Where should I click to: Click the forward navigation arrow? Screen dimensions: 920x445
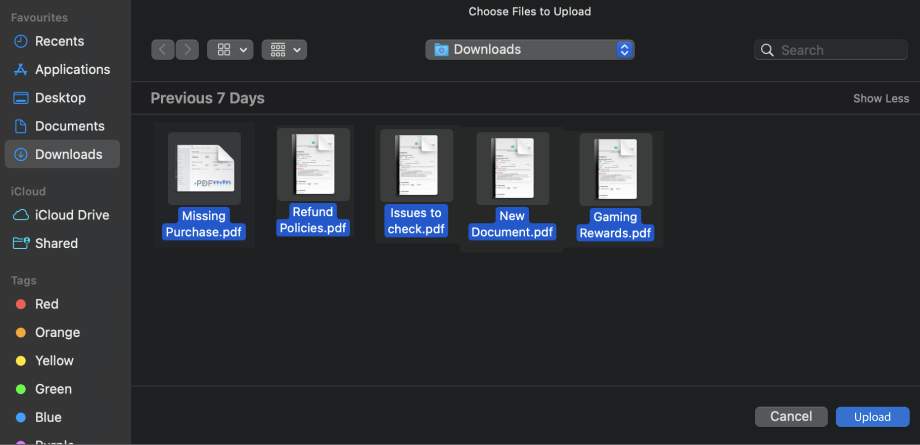187,49
